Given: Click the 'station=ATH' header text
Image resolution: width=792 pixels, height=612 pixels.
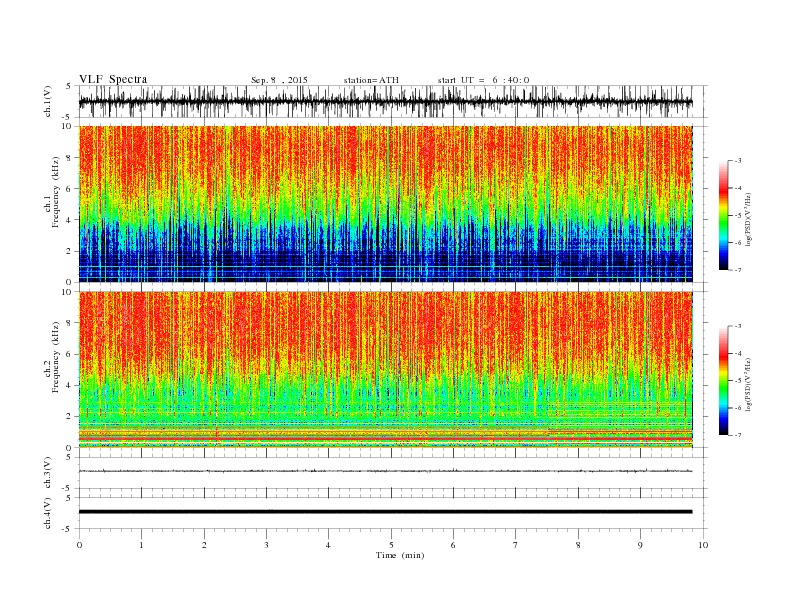Looking at the screenshot, I should tap(371, 80).
